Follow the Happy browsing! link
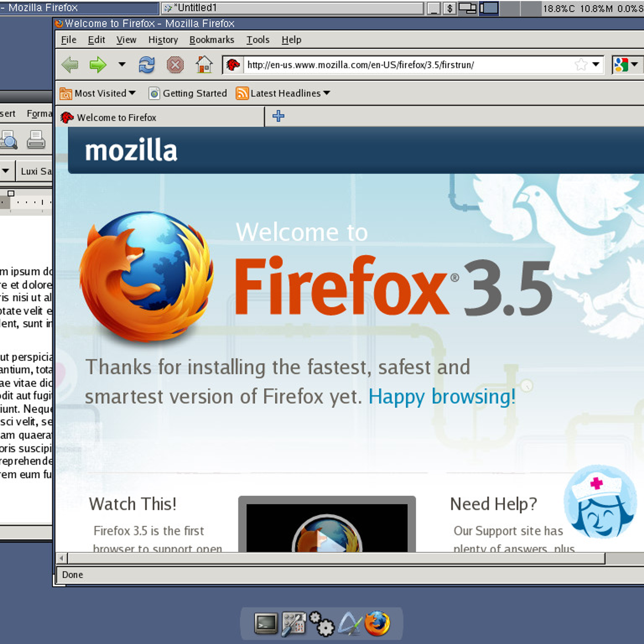 tap(442, 397)
